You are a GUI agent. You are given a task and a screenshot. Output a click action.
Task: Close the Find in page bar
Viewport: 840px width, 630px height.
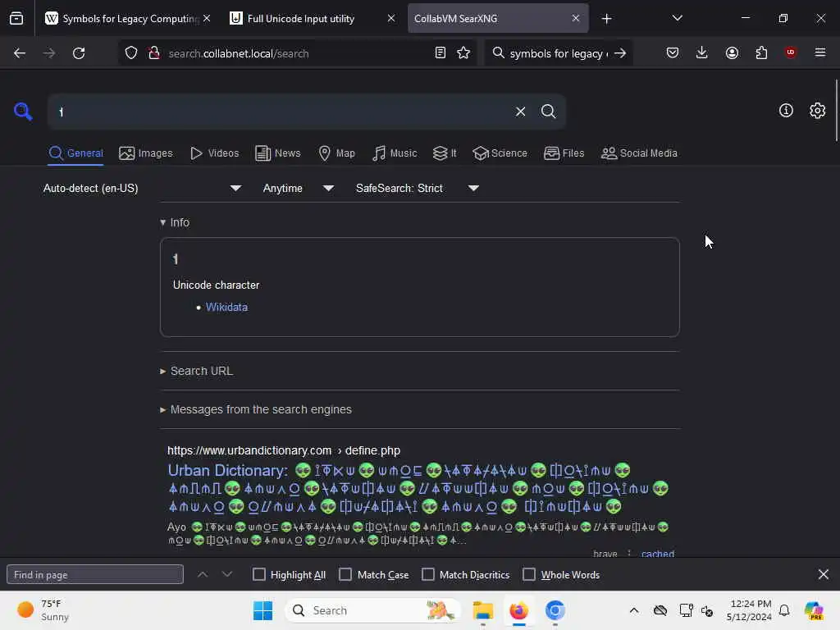pyautogui.click(x=824, y=574)
